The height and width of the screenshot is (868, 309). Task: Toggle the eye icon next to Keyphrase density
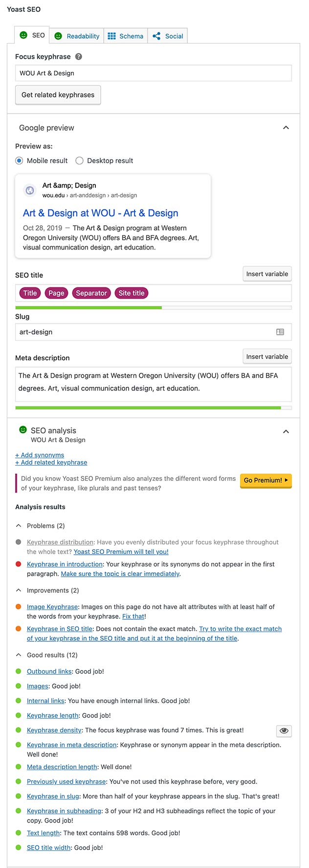point(284,730)
